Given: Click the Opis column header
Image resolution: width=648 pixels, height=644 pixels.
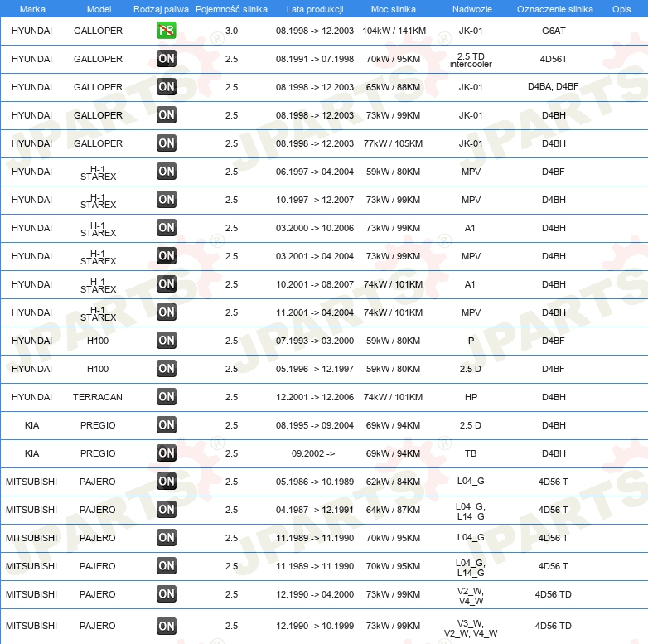Looking at the screenshot, I should 621,9.
